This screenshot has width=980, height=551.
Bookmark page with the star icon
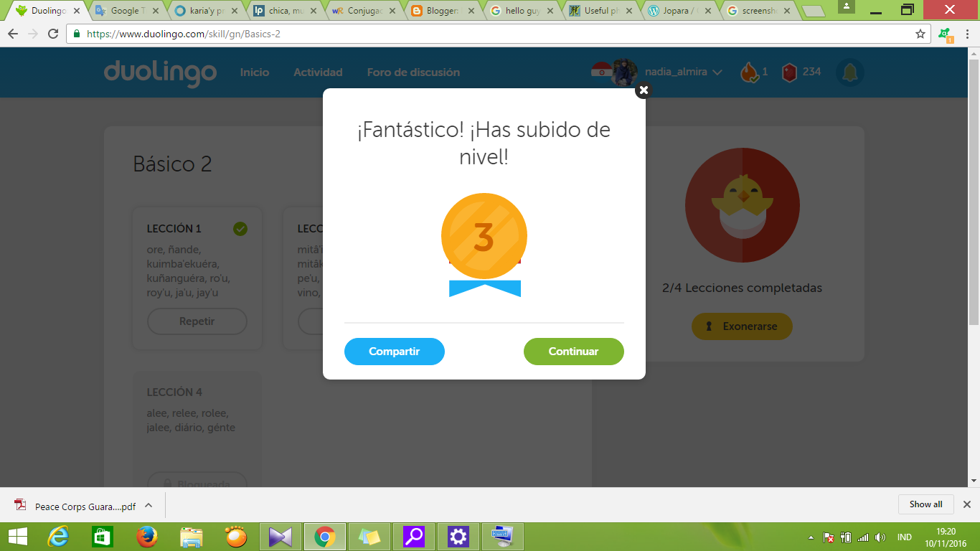[x=920, y=34]
